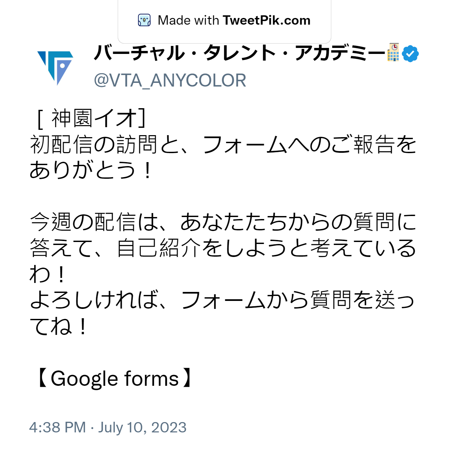Click the line starting with よろしければ
This screenshot has width=449, height=476.
coord(222,300)
